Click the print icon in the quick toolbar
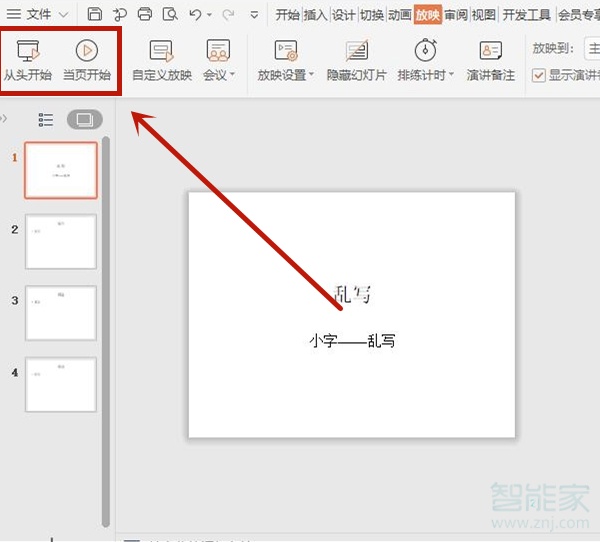Screen dimensions: 600x542 coord(145,14)
